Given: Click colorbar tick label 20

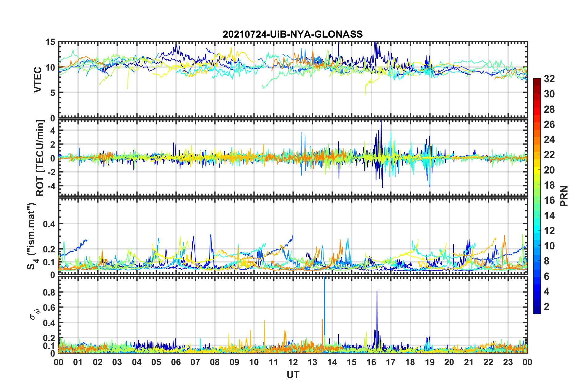Looking at the screenshot, I should (x=549, y=170).
